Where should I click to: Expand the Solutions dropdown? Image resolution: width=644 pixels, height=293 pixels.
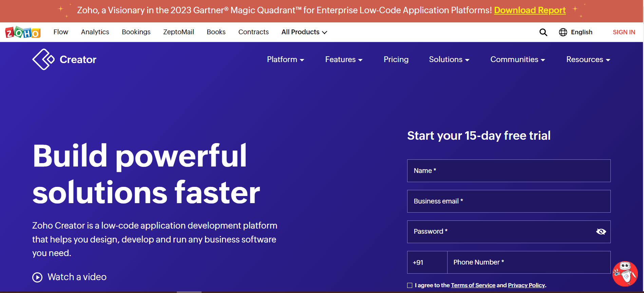(x=449, y=60)
